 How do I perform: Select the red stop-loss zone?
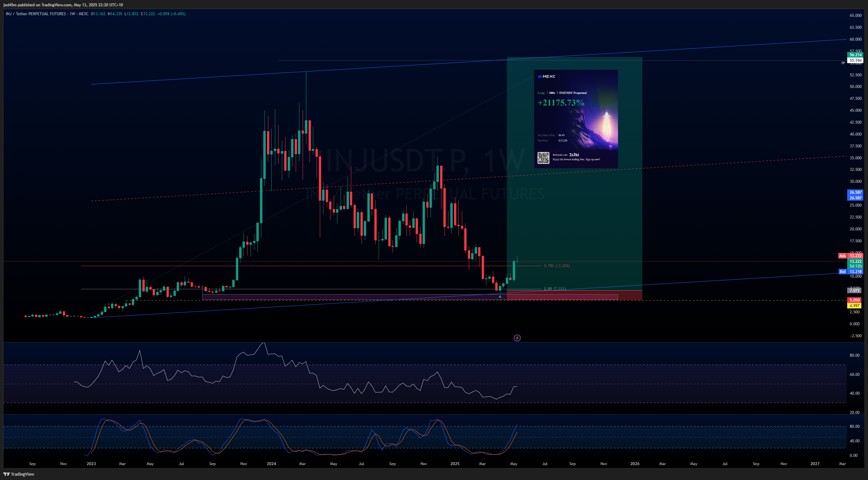pyautogui.click(x=574, y=295)
